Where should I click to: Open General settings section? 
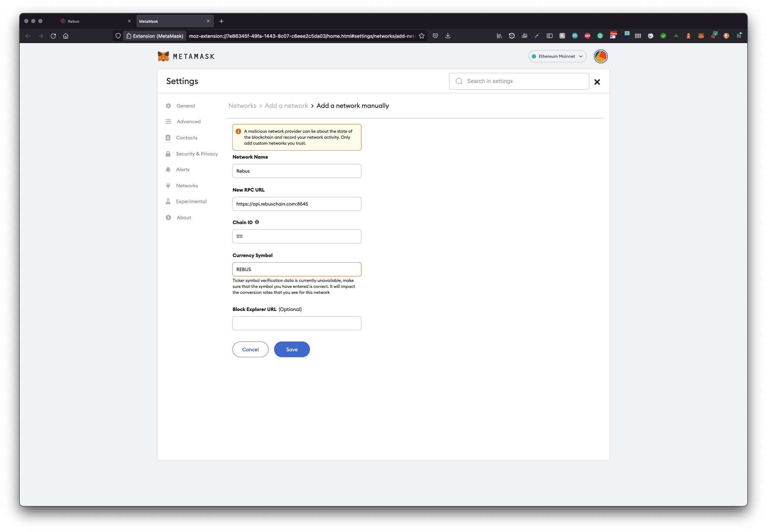click(x=186, y=106)
